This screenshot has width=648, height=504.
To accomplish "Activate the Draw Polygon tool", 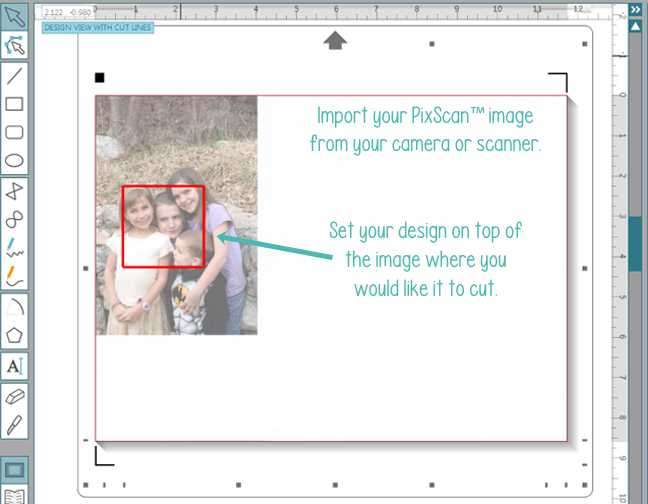I will [14, 191].
